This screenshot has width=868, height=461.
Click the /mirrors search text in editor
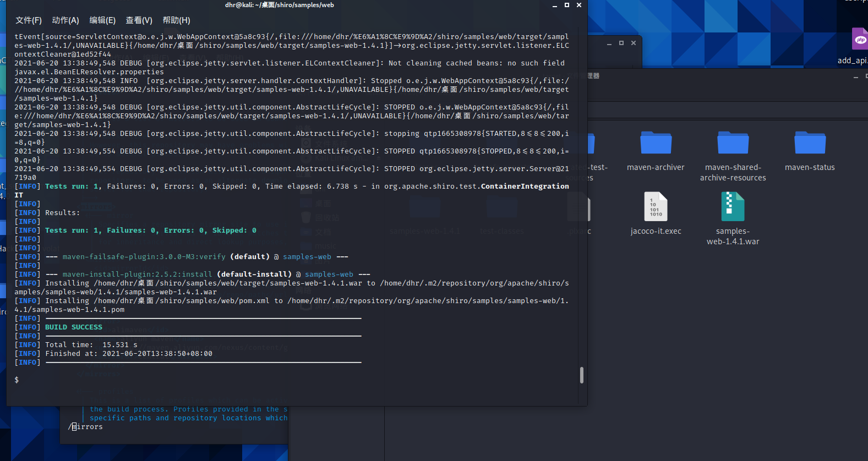[85, 427]
